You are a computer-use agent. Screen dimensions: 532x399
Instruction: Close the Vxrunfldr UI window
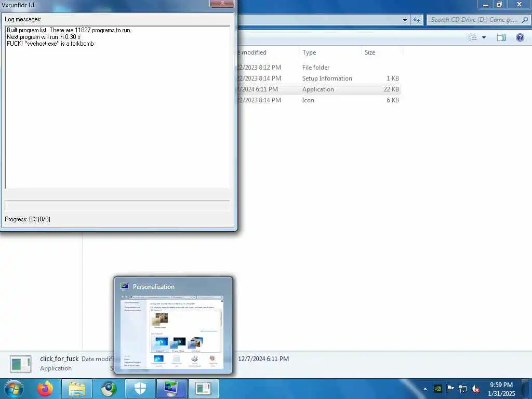click(x=222, y=3)
